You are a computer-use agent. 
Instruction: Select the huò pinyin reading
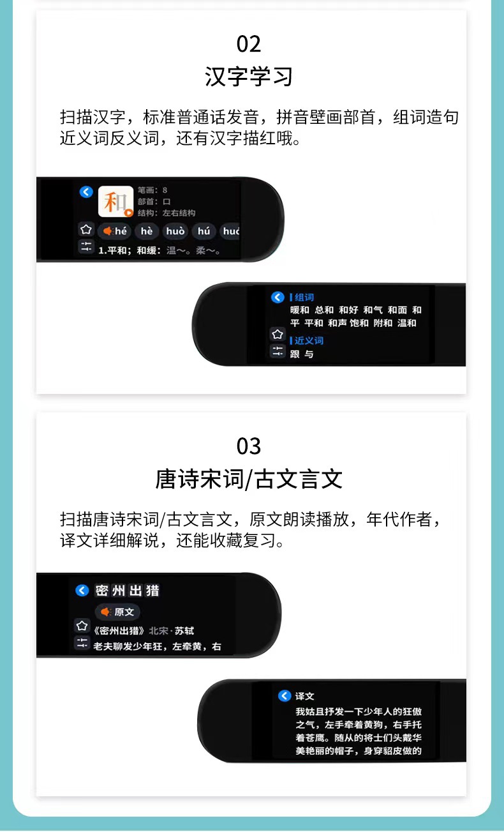[175, 231]
